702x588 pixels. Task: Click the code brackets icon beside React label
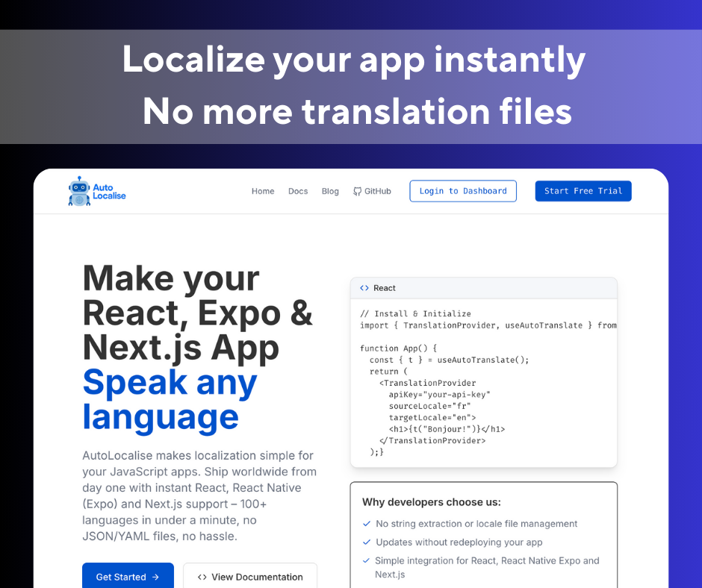point(364,287)
